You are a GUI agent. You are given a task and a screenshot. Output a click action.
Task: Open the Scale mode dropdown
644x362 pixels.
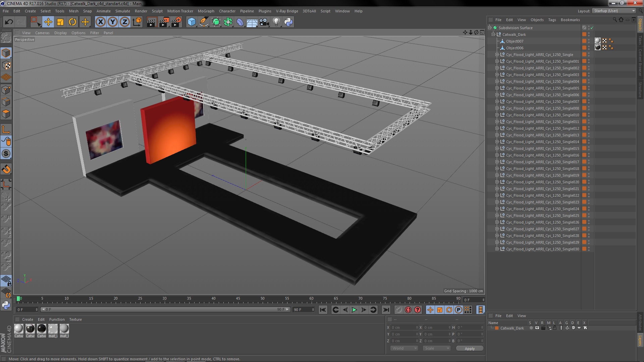pyautogui.click(x=436, y=348)
